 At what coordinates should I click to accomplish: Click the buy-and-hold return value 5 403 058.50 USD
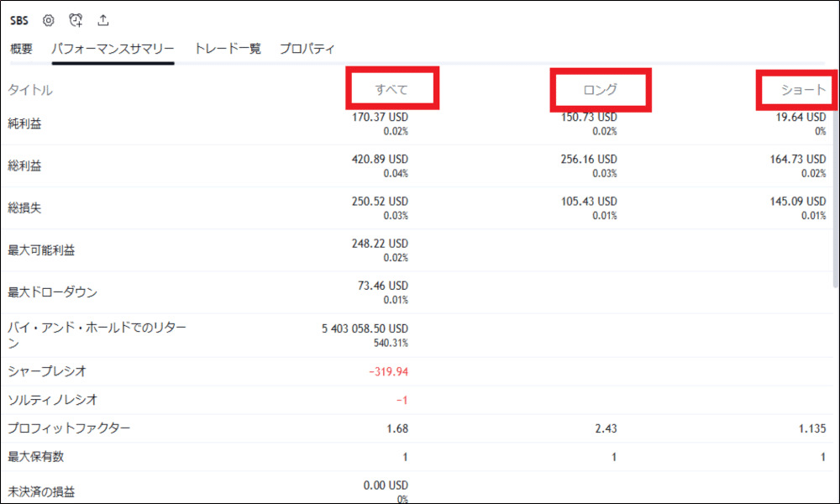click(x=364, y=328)
